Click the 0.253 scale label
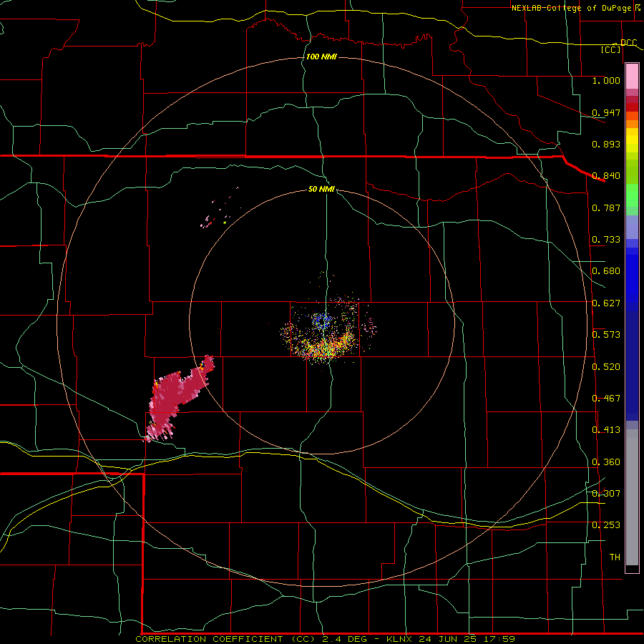Image resolution: width=644 pixels, height=644 pixels. tap(606, 525)
